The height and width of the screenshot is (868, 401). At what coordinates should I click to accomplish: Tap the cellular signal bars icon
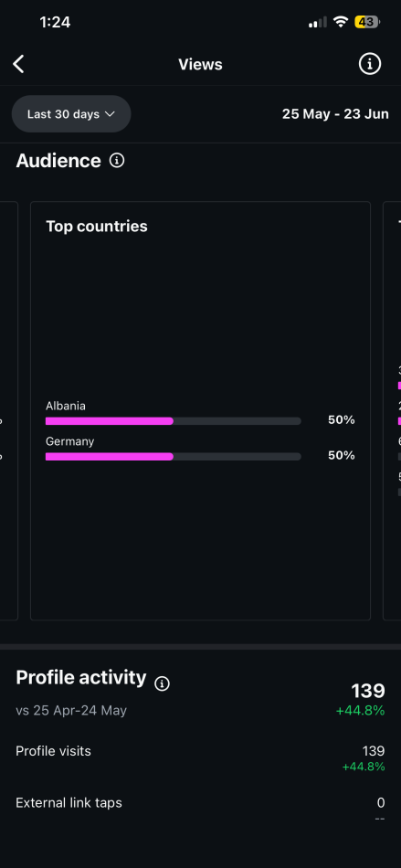point(318,22)
